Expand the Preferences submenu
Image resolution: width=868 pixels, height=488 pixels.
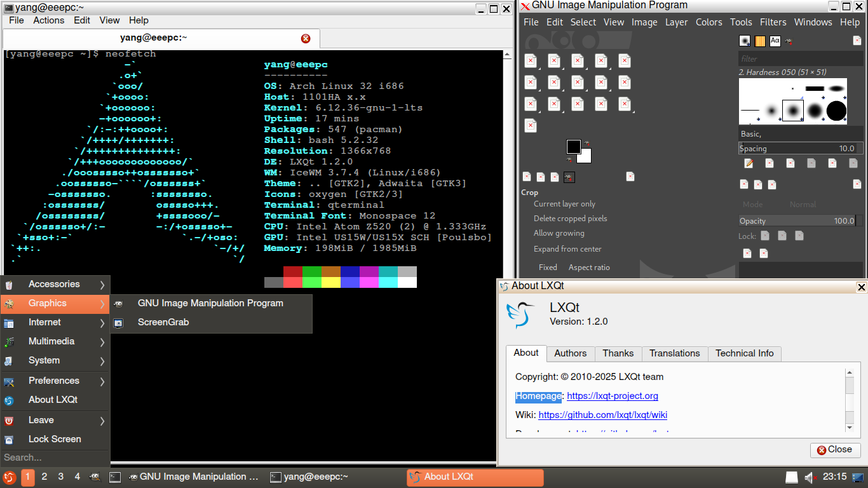(55, 381)
